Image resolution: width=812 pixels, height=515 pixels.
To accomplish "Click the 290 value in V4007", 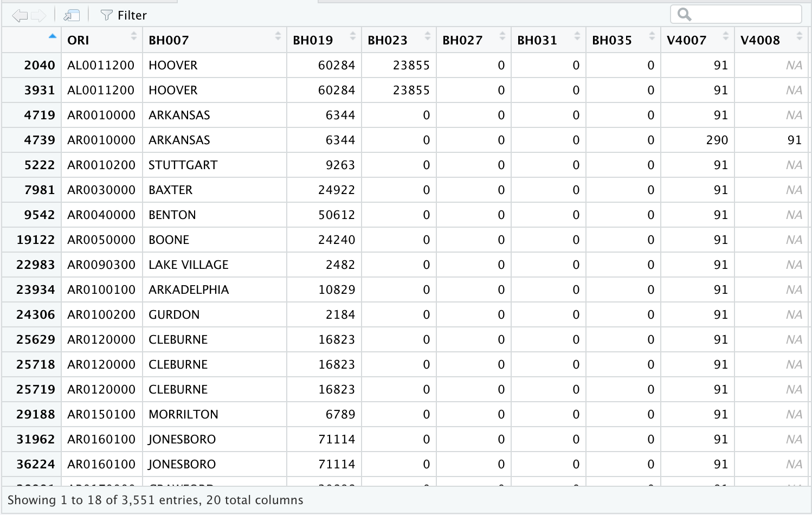I will [717, 140].
